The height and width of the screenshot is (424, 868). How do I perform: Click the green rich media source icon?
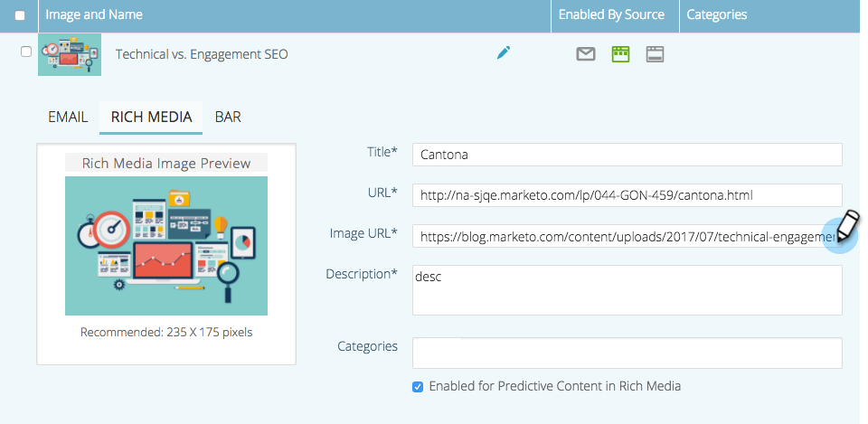[620, 54]
